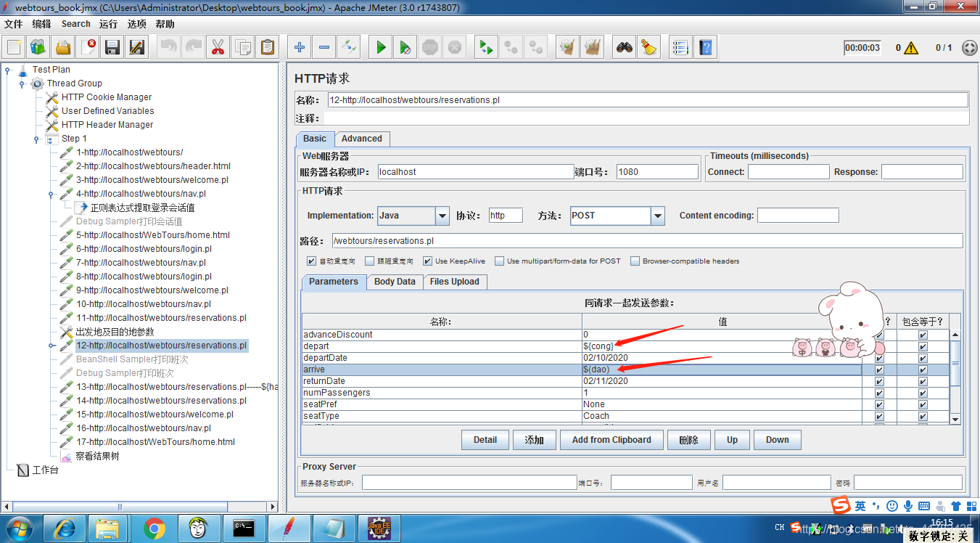980x543 pixels.
Task: Click Start no pauses icon
Action: (405, 48)
